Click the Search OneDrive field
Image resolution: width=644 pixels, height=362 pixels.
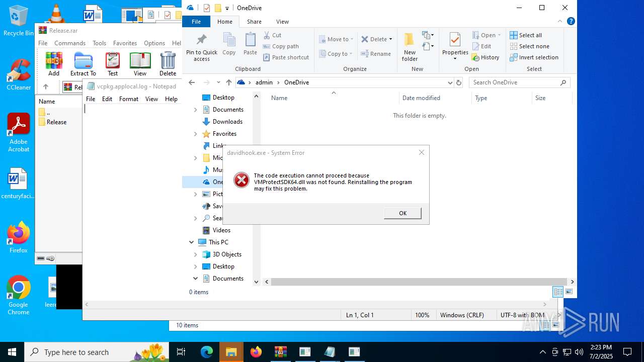[x=519, y=82]
